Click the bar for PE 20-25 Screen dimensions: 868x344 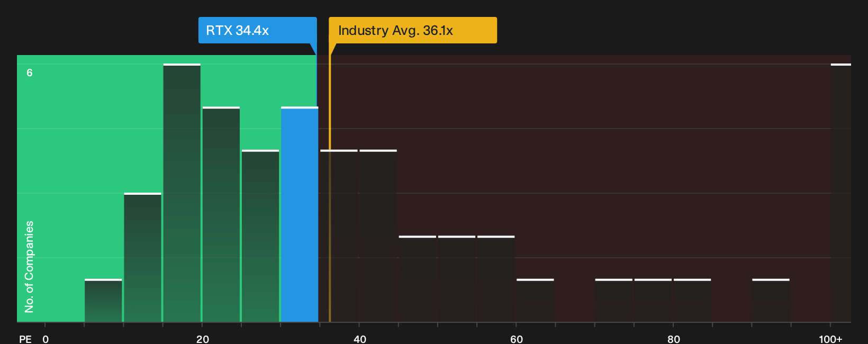[x=221, y=214]
